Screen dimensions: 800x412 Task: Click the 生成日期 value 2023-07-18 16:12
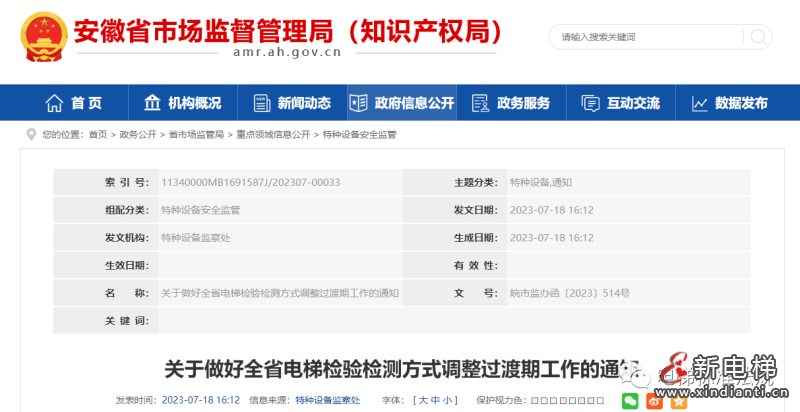[x=552, y=238]
